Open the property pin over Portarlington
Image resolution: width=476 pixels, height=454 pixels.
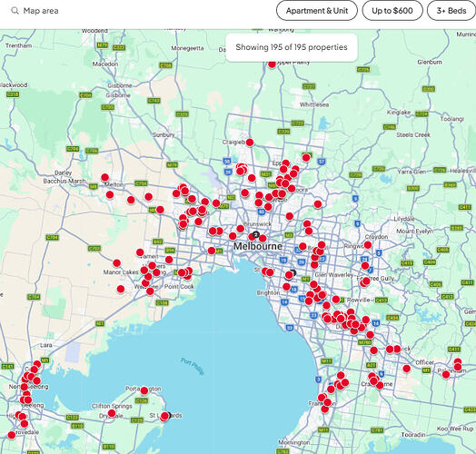coord(144,390)
